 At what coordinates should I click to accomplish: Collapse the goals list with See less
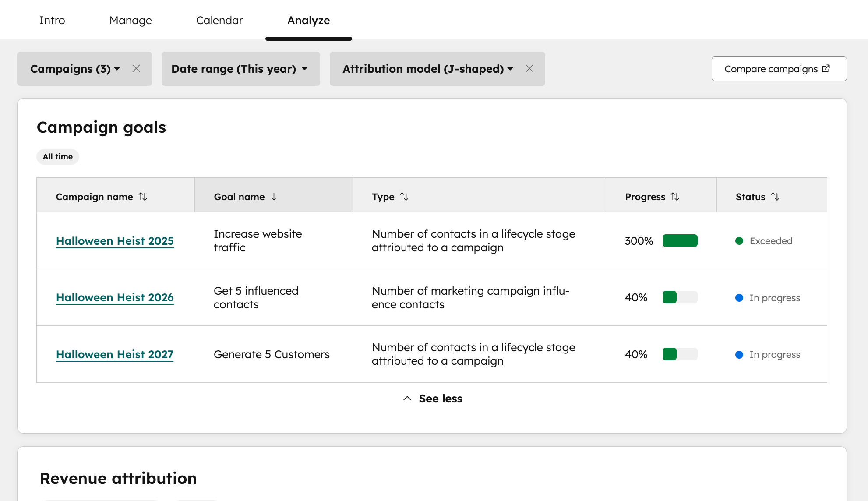(x=432, y=399)
